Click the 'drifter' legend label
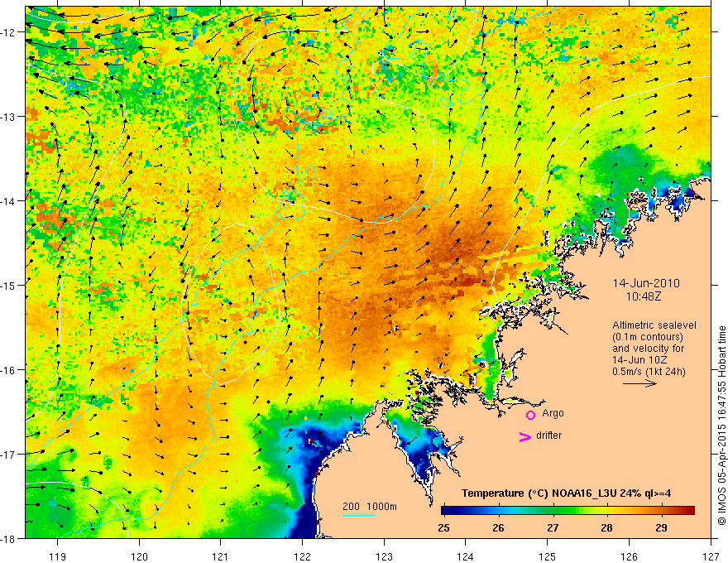 pos(548,435)
